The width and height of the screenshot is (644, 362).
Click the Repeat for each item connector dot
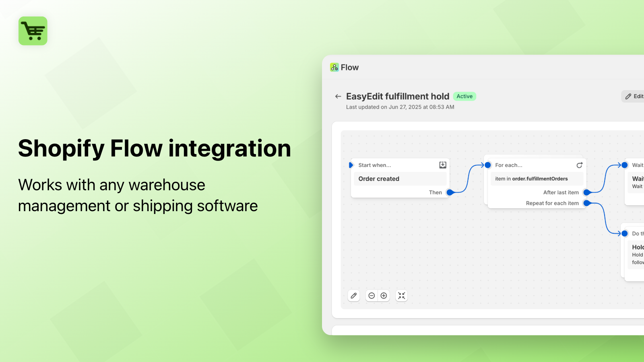point(586,203)
